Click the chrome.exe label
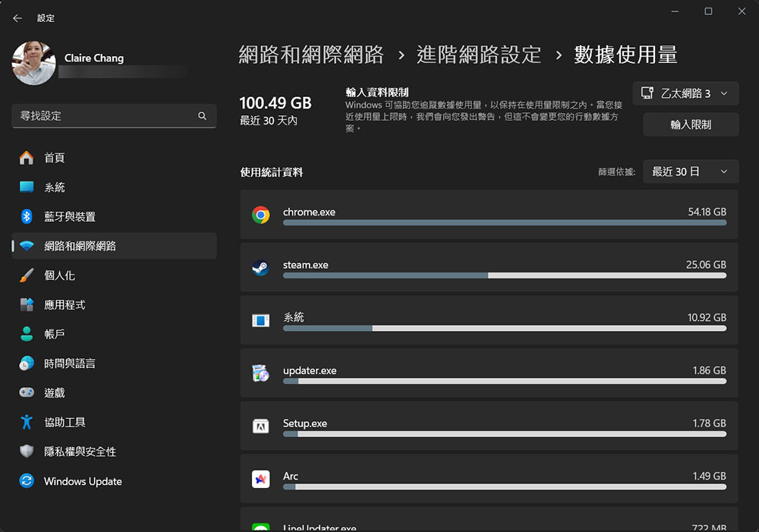The height and width of the screenshot is (532, 759). 310,212
